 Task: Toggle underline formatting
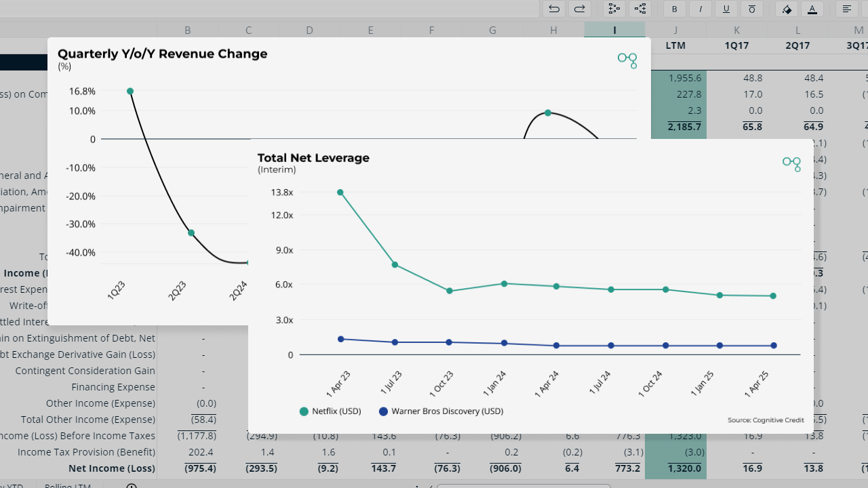tap(726, 9)
